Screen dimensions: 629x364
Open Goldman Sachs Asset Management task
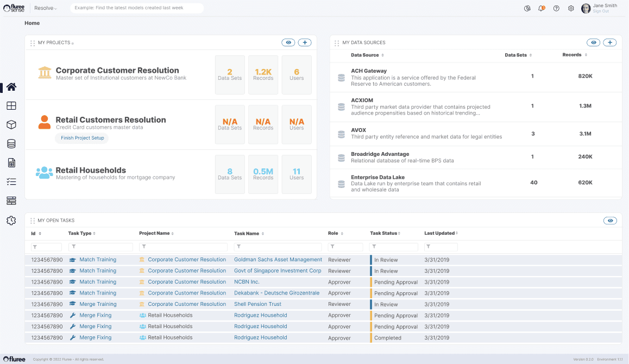pyautogui.click(x=278, y=260)
